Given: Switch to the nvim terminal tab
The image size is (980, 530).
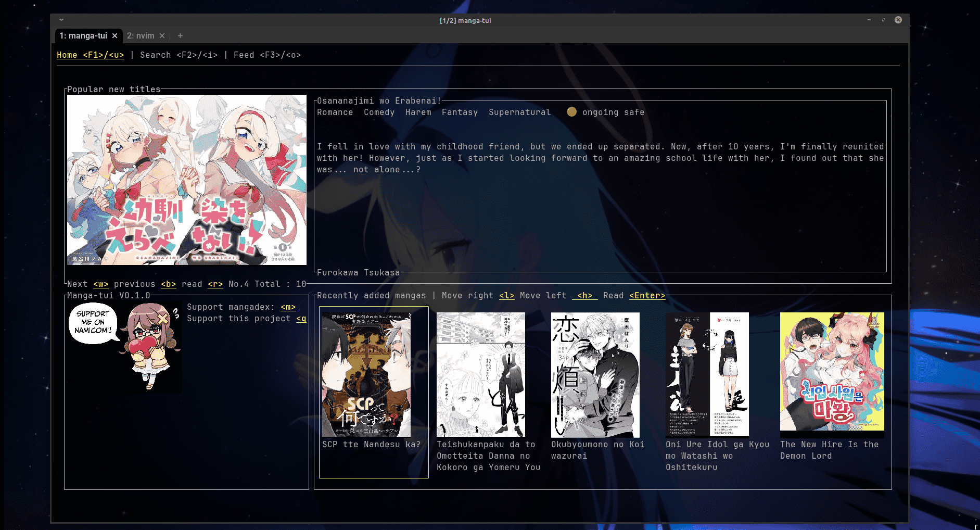Looking at the screenshot, I should pos(141,36).
